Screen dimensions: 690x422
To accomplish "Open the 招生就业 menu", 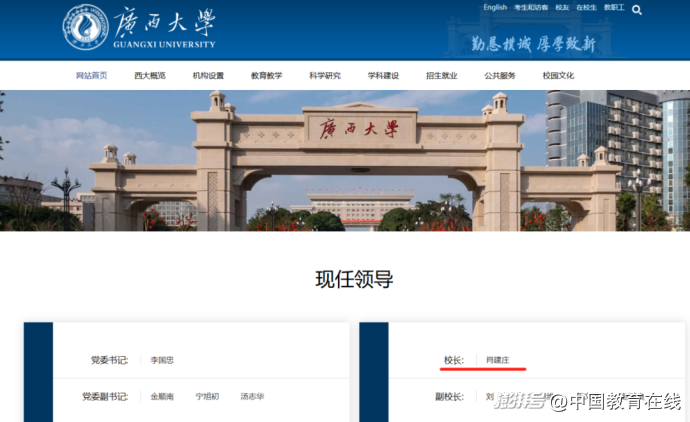I will click(x=441, y=76).
